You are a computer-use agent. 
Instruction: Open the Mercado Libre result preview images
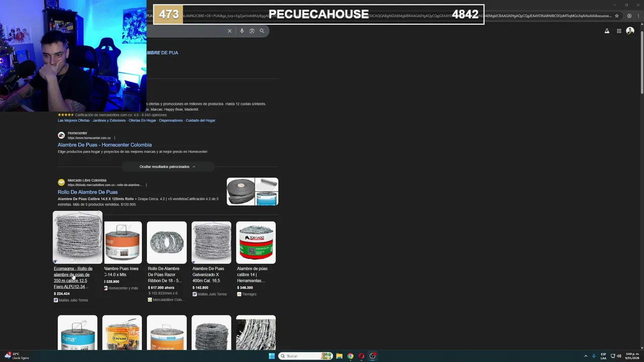point(252,192)
